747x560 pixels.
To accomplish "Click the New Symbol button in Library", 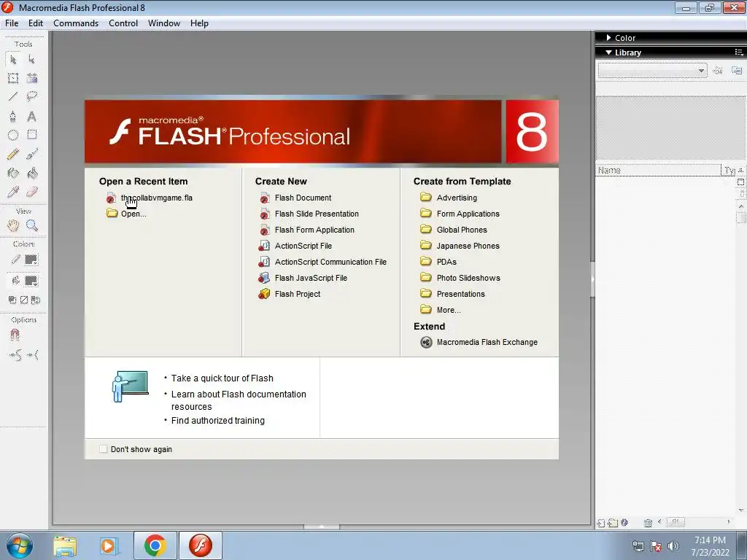I will coord(601,523).
